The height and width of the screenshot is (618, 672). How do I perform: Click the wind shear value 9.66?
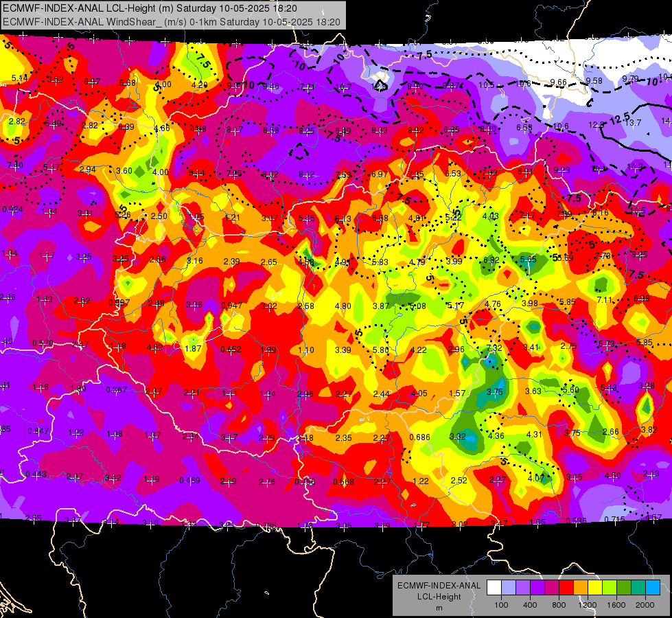click(559, 82)
